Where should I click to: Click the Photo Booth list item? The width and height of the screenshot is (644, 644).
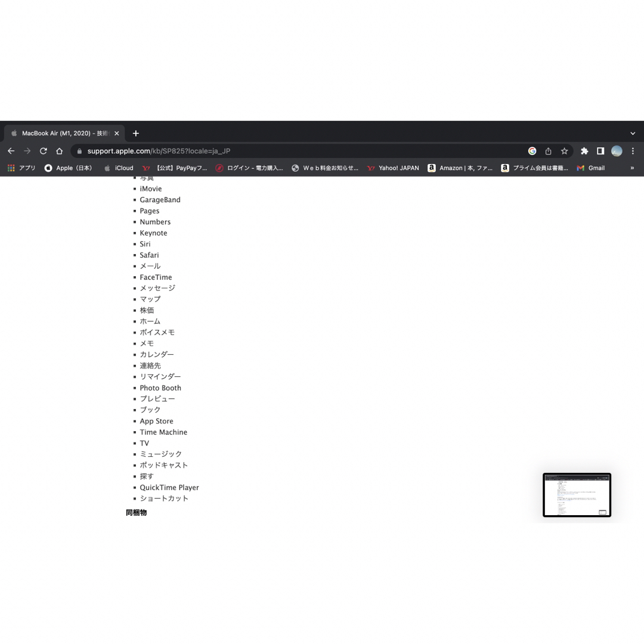point(160,388)
